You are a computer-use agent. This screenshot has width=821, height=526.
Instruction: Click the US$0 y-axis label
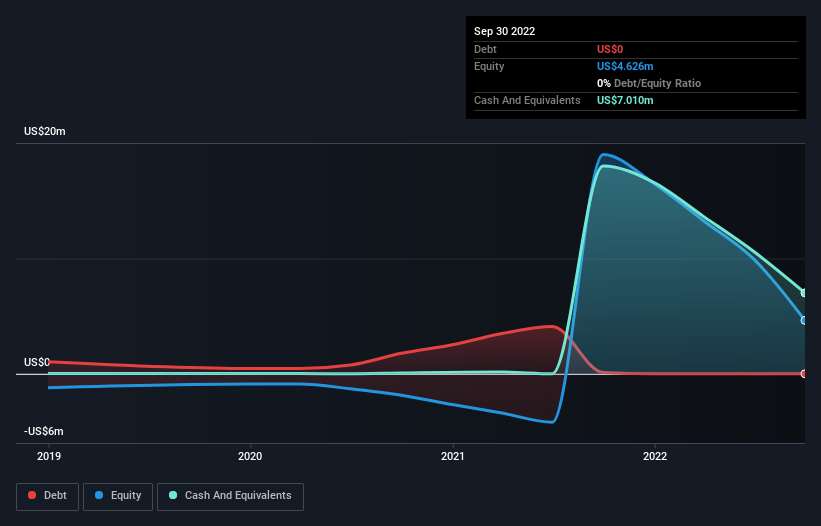pyautogui.click(x=37, y=362)
